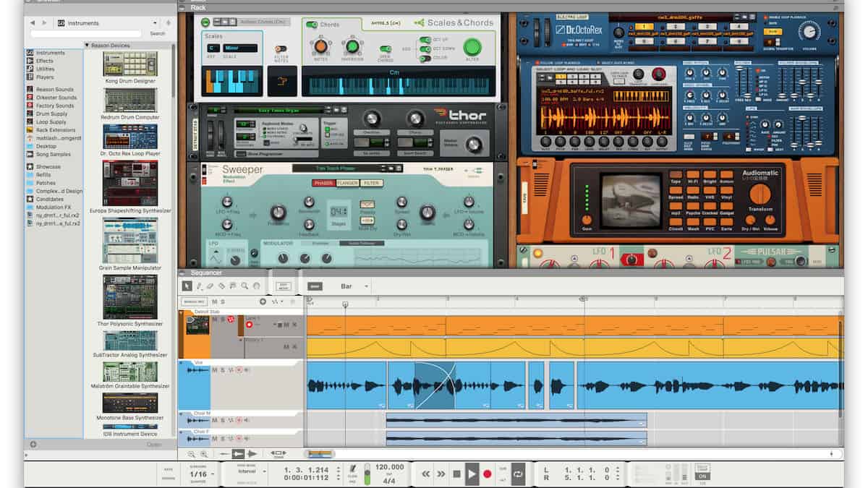Select the Razor tool in sequencer toolbar
The width and height of the screenshot is (868, 488).
(x=222, y=286)
